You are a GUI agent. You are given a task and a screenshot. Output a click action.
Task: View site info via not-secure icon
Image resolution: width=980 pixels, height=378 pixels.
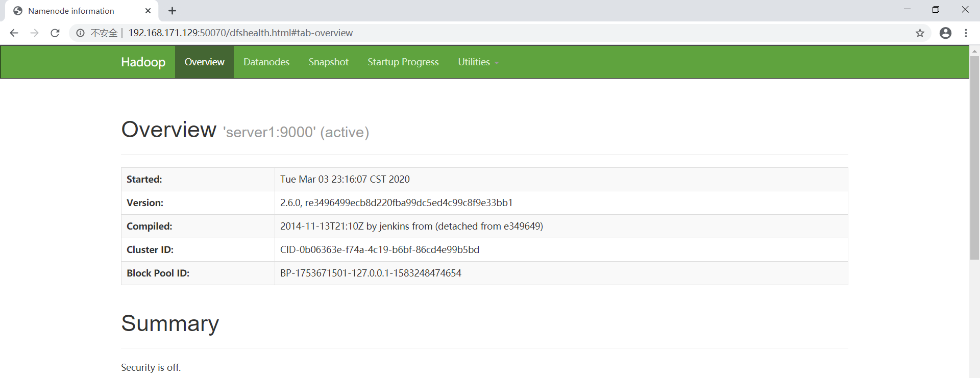tap(80, 33)
